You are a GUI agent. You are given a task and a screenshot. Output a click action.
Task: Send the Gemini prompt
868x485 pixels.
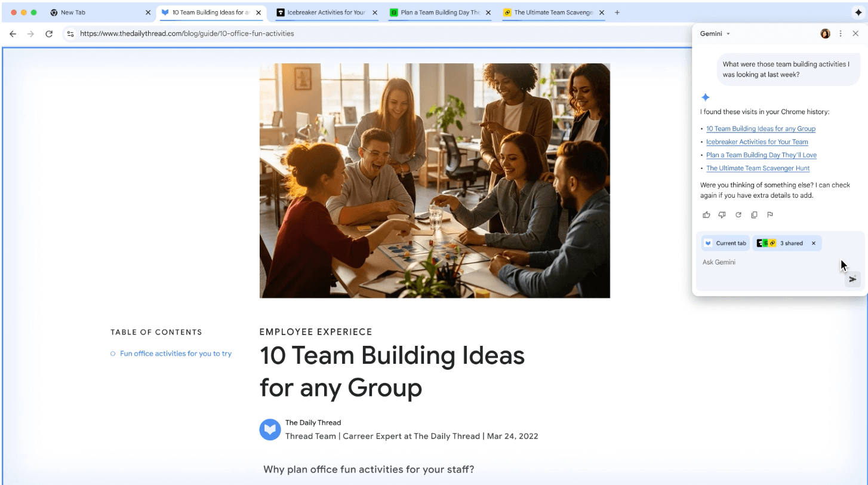852,279
